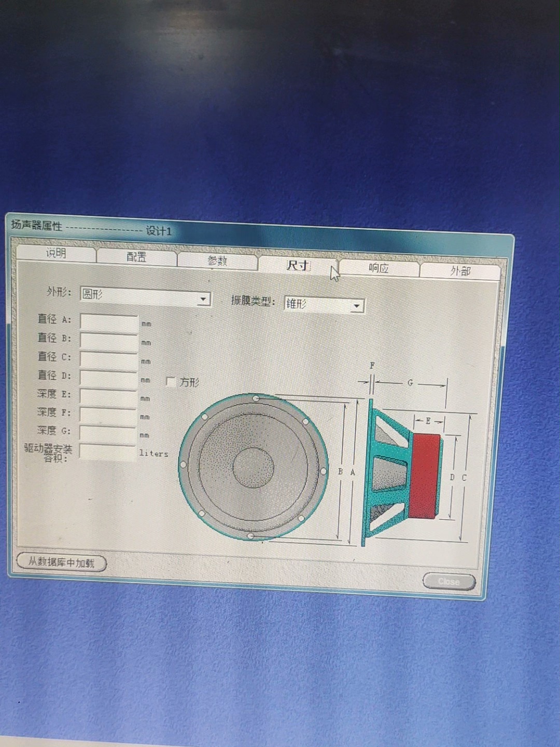Viewport: 560px width, 747px height.
Task: Click the 直径 D input field
Action: [x=109, y=378]
